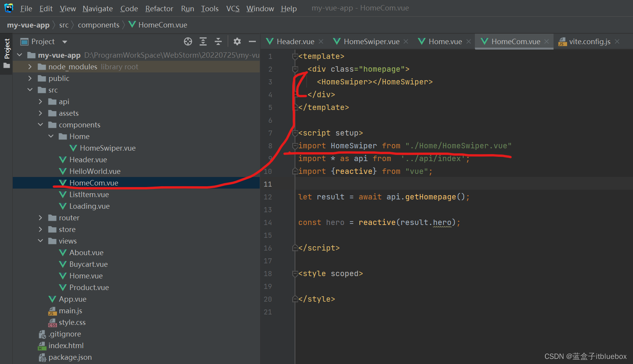Click the Locate/Select Opened File crosshair icon
Screen dimensions: 633x364
[x=188, y=41]
